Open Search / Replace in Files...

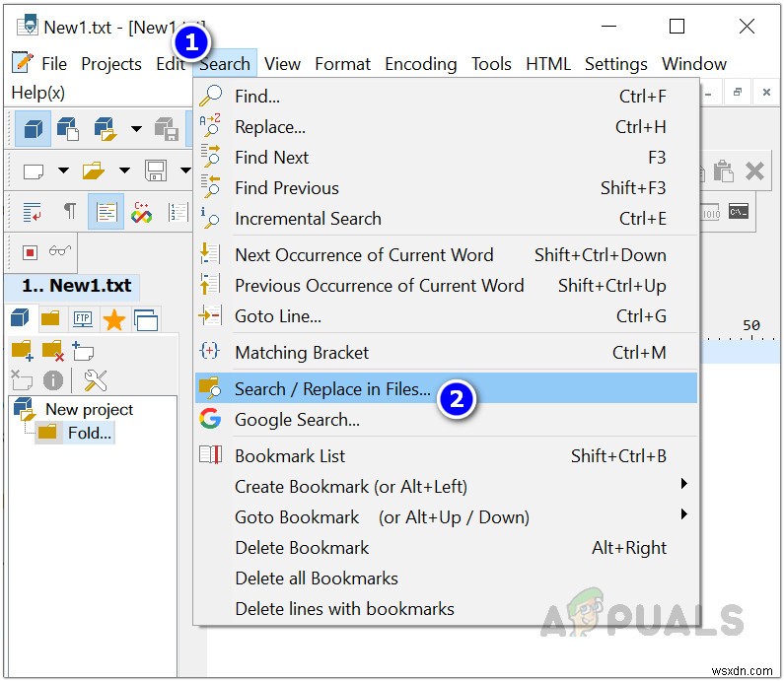point(446,388)
